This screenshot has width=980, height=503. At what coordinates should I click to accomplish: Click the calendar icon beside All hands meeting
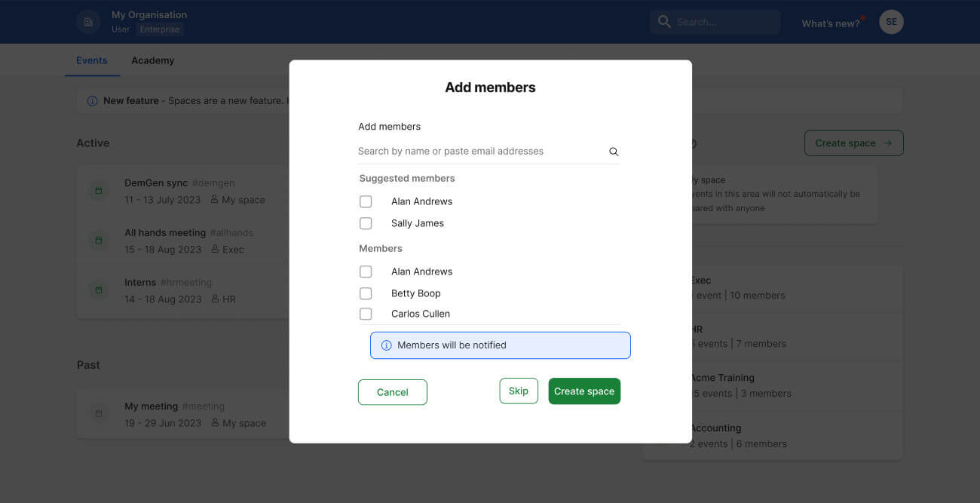(98, 241)
